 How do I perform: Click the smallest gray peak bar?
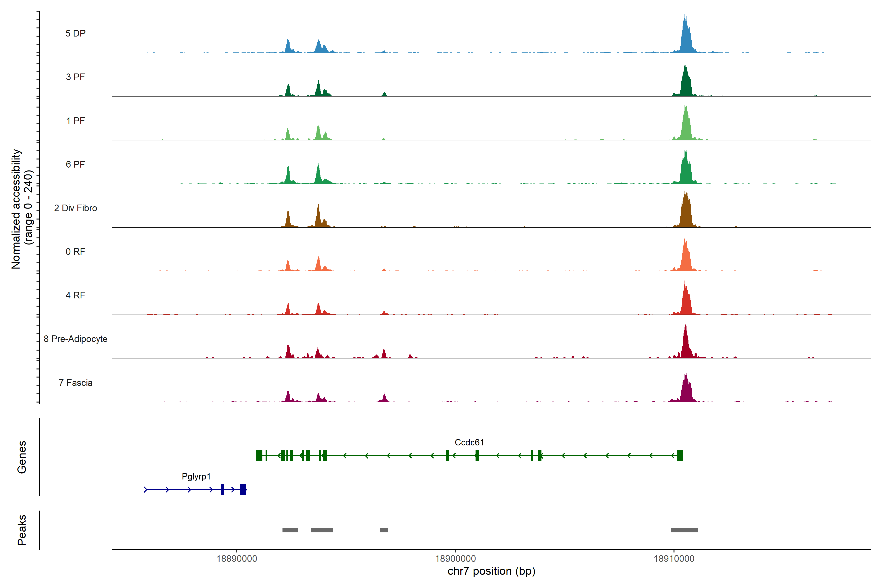[x=384, y=530]
